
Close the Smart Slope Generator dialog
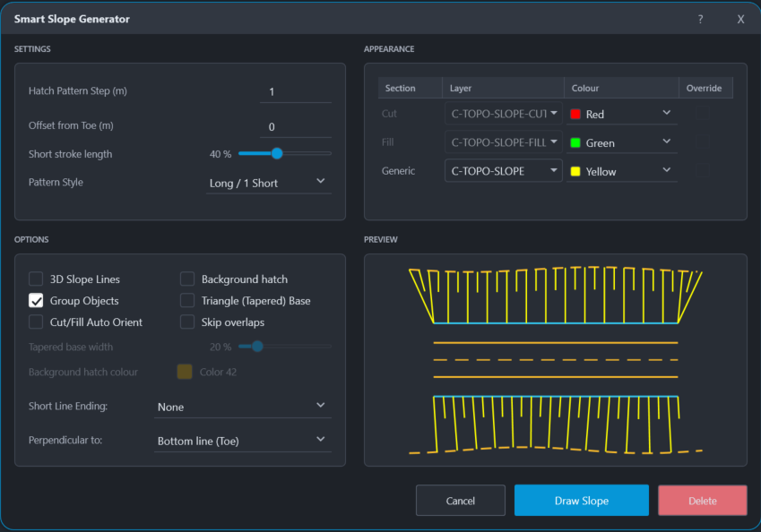click(x=740, y=20)
